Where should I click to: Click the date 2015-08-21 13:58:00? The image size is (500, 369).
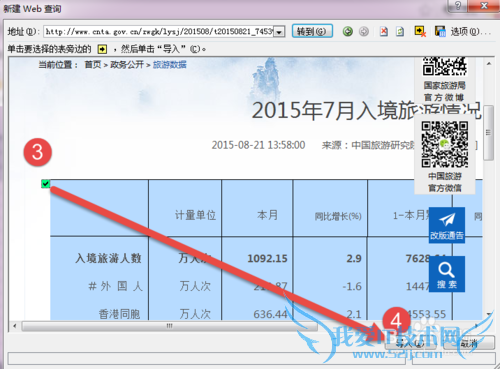point(258,145)
